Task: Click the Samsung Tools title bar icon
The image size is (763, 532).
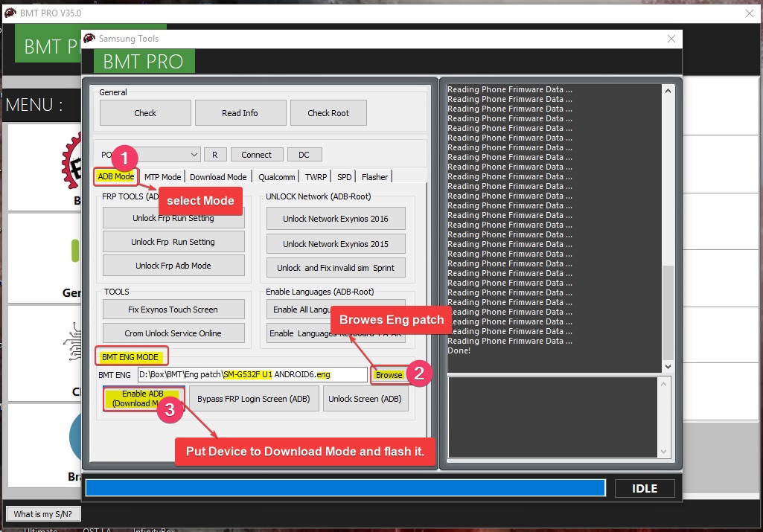Action: [89, 39]
